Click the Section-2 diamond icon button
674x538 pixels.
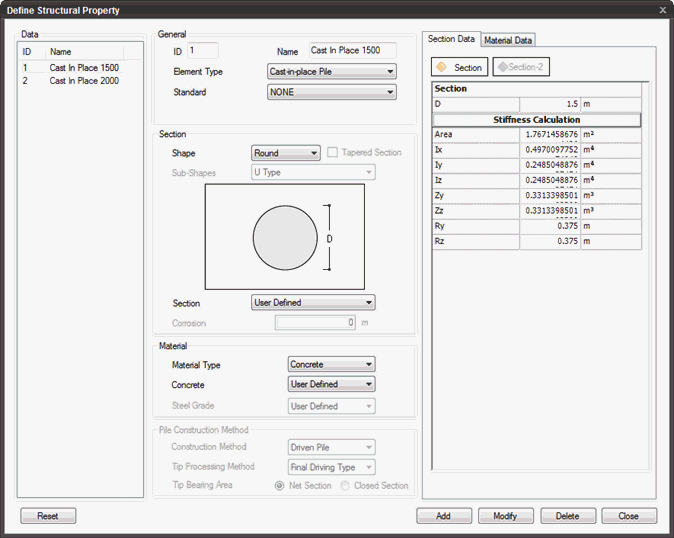(520, 67)
